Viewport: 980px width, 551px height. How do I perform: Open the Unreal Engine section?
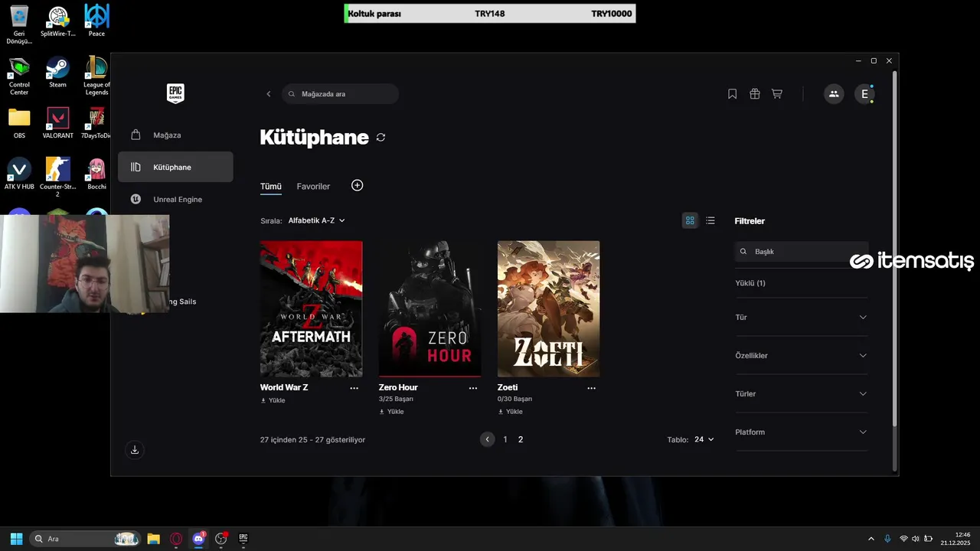175,199
